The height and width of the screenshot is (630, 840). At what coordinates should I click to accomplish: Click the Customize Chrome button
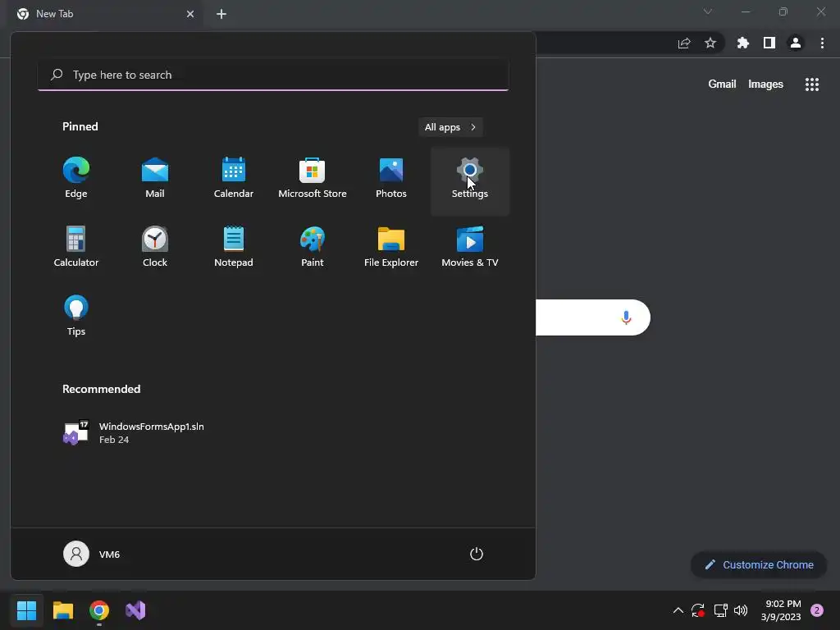759,564
